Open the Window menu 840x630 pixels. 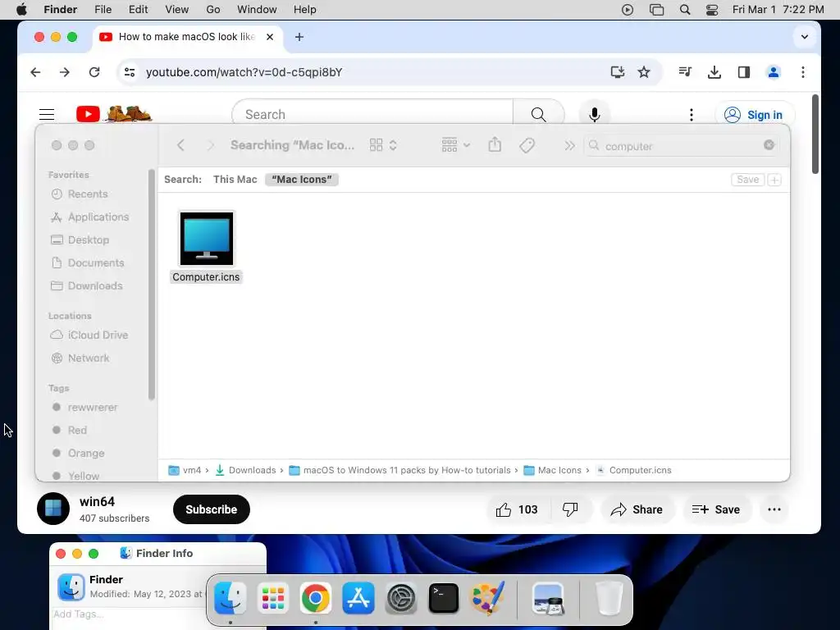click(x=257, y=10)
